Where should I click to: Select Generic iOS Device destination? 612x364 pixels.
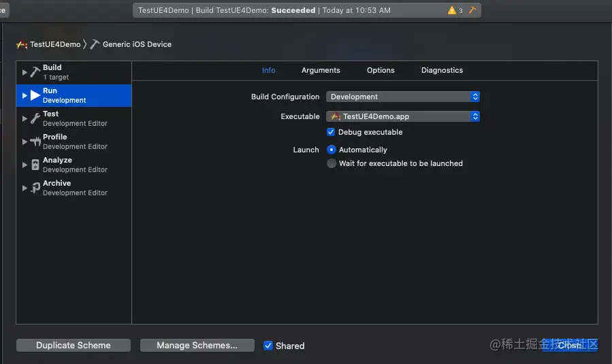[136, 44]
